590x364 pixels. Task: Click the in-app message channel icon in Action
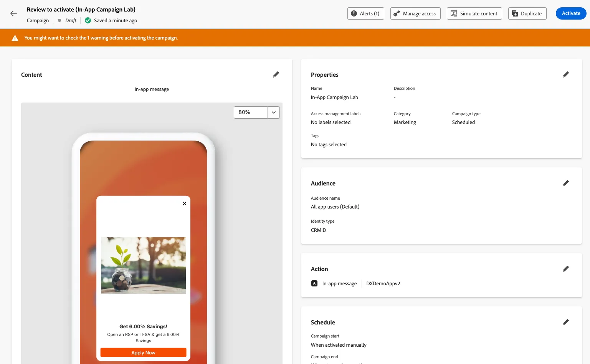314,283
